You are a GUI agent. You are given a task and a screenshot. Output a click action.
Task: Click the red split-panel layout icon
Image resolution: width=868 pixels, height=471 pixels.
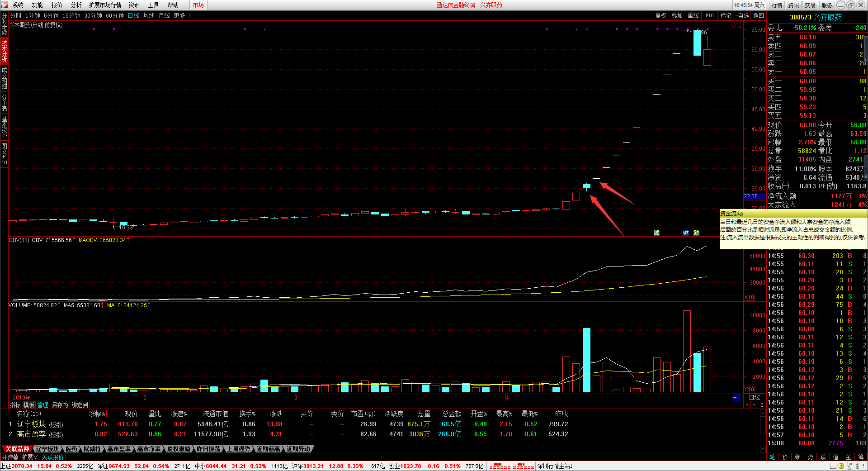coord(740,25)
